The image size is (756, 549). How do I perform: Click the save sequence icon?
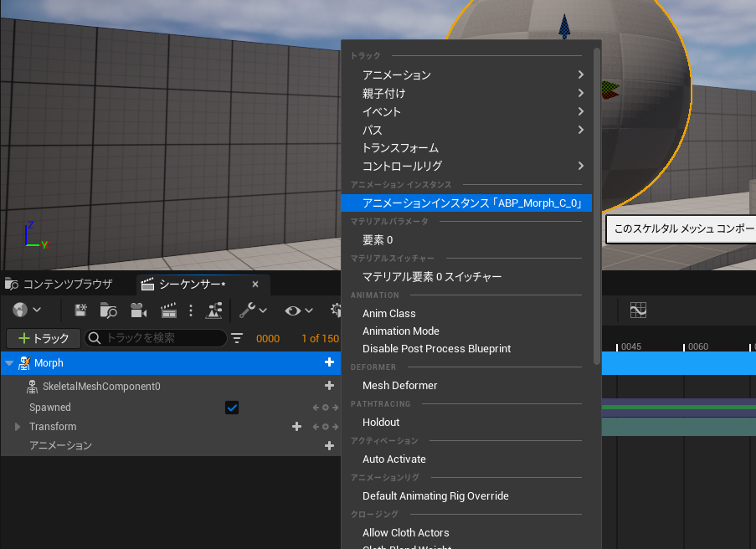81,310
